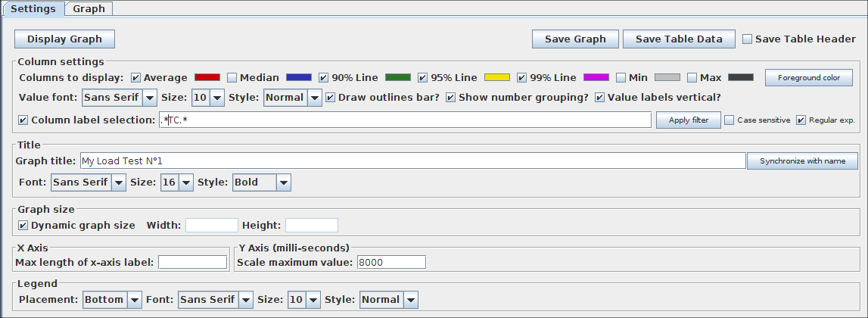Enable the Median column checkbox
Image resolution: width=868 pixels, height=318 pixels.
coord(232,77)
